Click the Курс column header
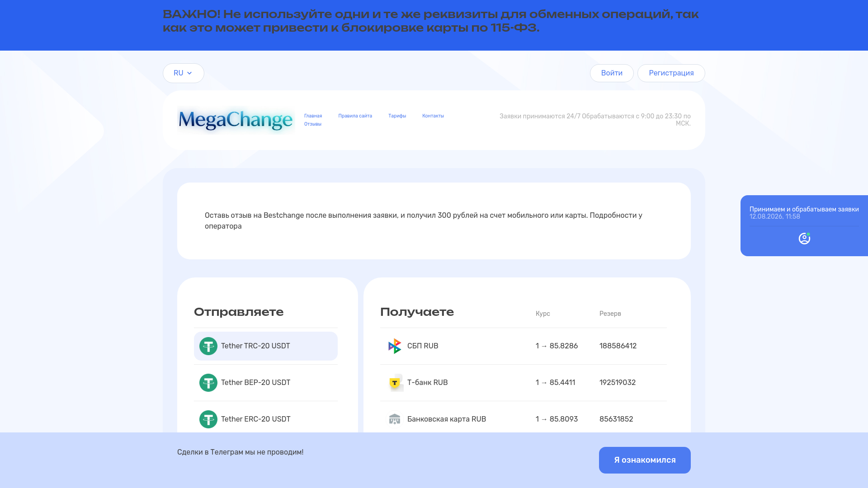Viewport: 868px width, 488px height. coord(542,314)
